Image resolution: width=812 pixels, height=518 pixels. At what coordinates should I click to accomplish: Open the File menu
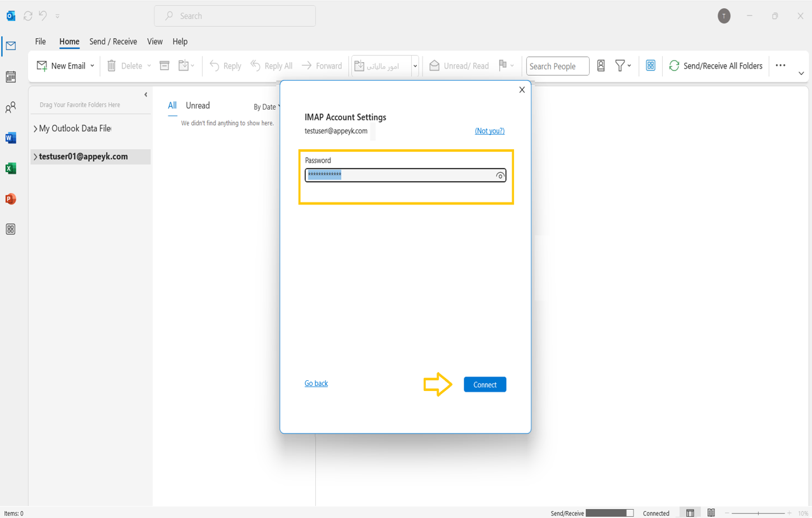click(41, 41)
